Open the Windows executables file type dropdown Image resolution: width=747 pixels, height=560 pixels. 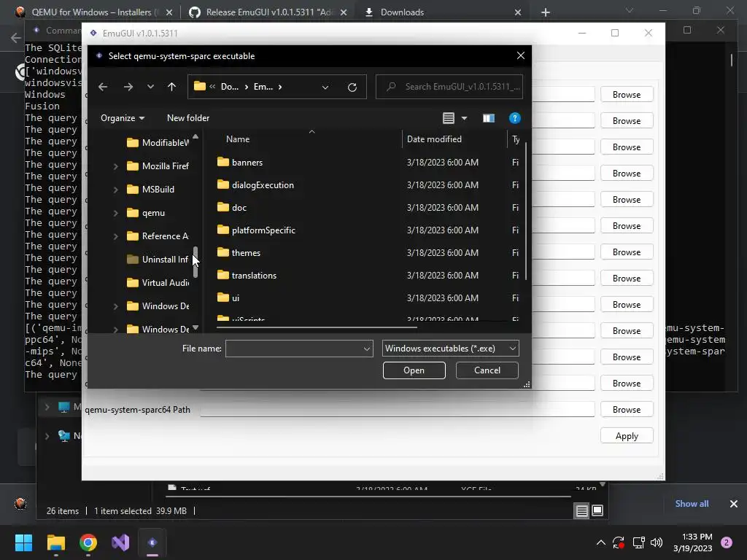pos(450,349)
